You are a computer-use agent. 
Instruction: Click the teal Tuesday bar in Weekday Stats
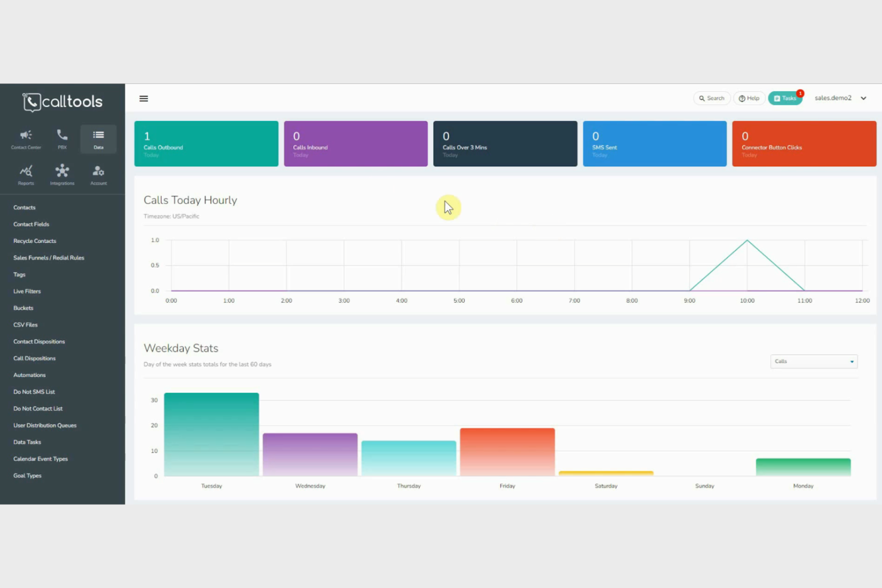tap(212, 435)
